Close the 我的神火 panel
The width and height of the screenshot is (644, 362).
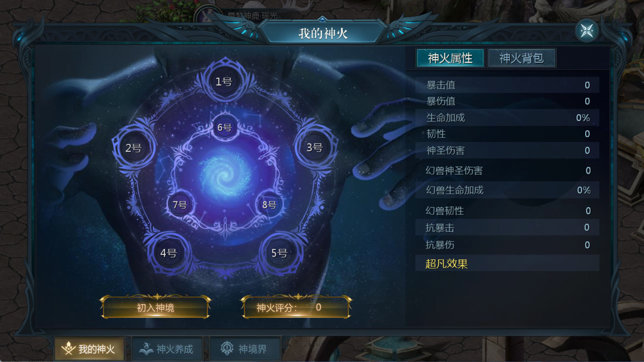pyautogui.click(x=586, y=31)
